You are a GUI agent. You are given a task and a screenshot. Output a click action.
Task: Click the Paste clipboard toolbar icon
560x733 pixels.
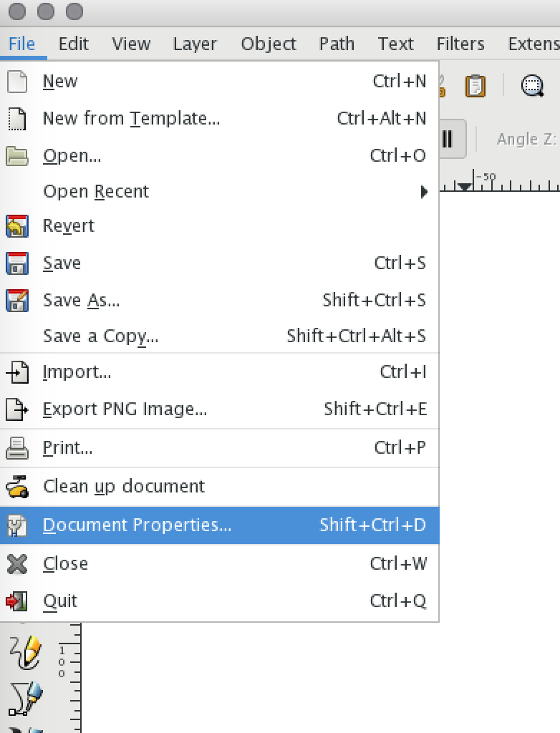[x=475, y=86]
